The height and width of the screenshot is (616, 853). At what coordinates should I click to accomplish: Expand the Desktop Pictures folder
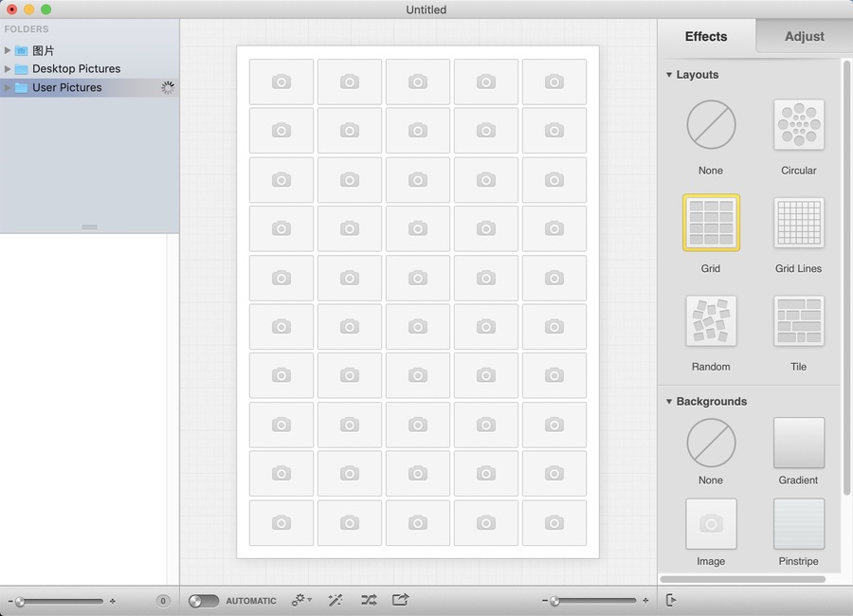[9, 69]
